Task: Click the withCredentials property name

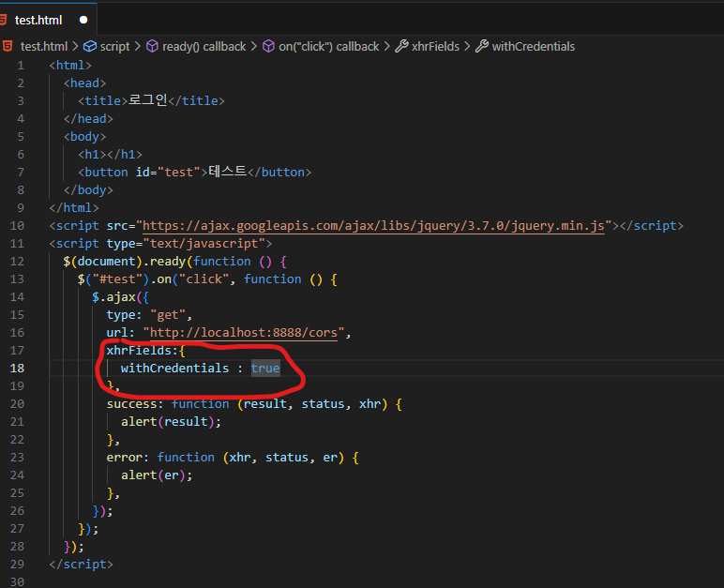Action: (x=175, y=369)
